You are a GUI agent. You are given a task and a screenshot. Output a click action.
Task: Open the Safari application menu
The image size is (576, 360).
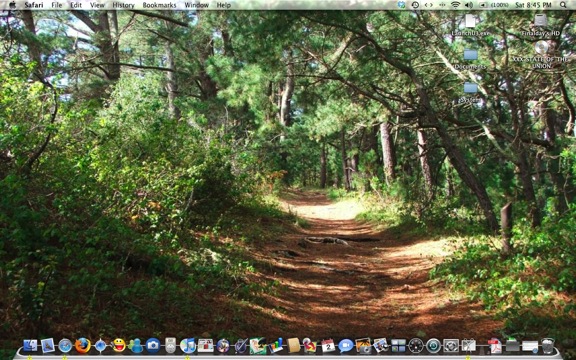34,5
